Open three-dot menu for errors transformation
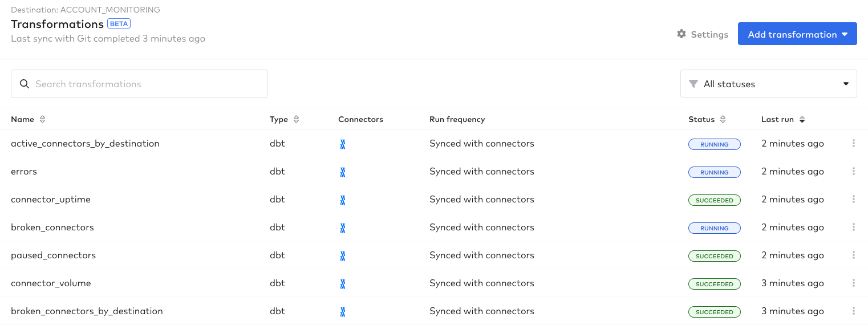Viewport: 868px width, 333px height. click(853, 172)
